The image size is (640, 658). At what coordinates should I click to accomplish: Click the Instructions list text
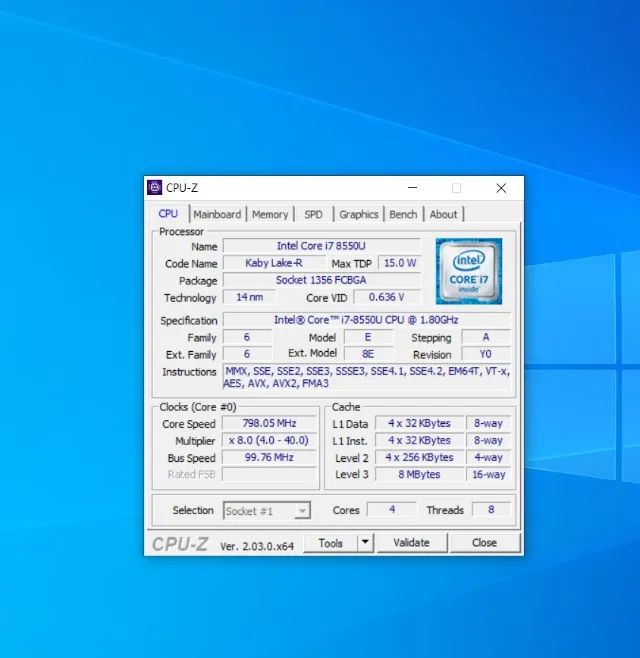click(367, 377)
